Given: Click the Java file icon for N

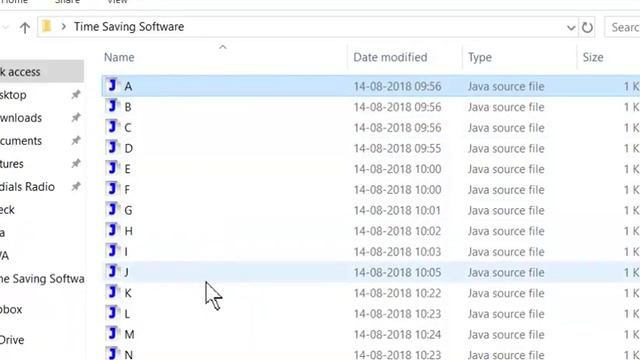Looking at the screenshot, I should click(112, 353).
